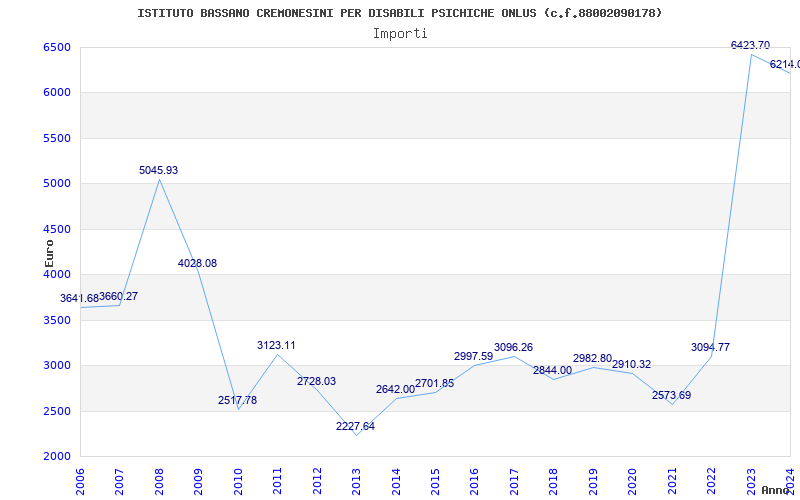Viewport: 800px width, 500px height.
Task: Select year 2015 on x-axis
Action: (x=435, y=481)
